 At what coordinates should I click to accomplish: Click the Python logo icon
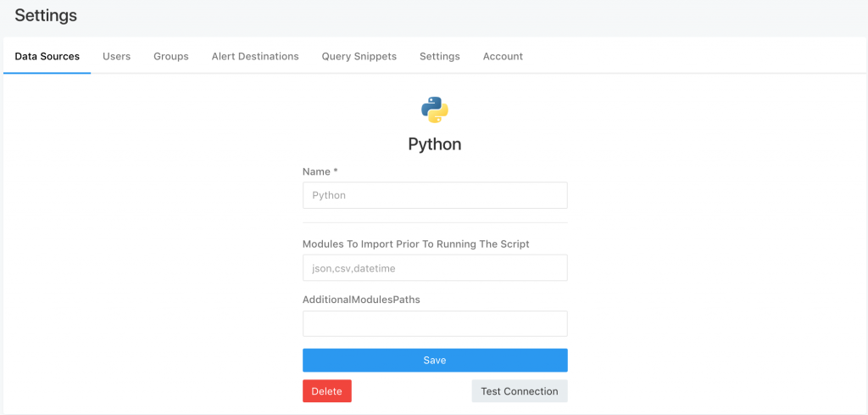(434, 109)
